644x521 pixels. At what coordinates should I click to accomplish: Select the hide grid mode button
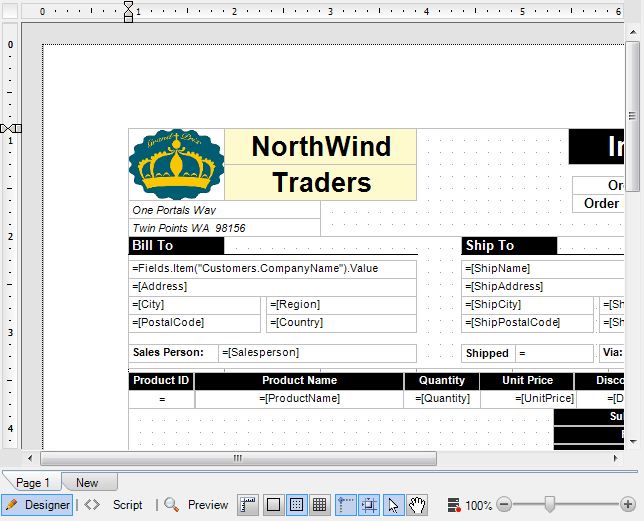coord(273,505)
